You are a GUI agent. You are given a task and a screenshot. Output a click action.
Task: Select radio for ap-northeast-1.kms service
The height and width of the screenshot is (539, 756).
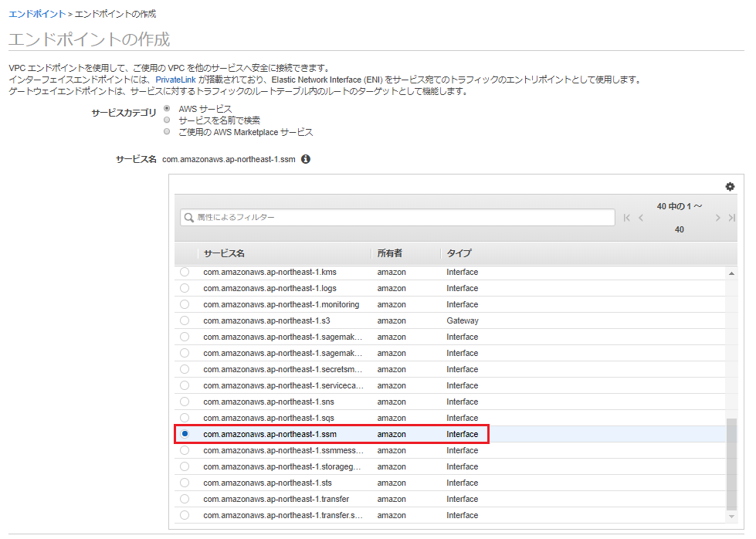point(185,272)
